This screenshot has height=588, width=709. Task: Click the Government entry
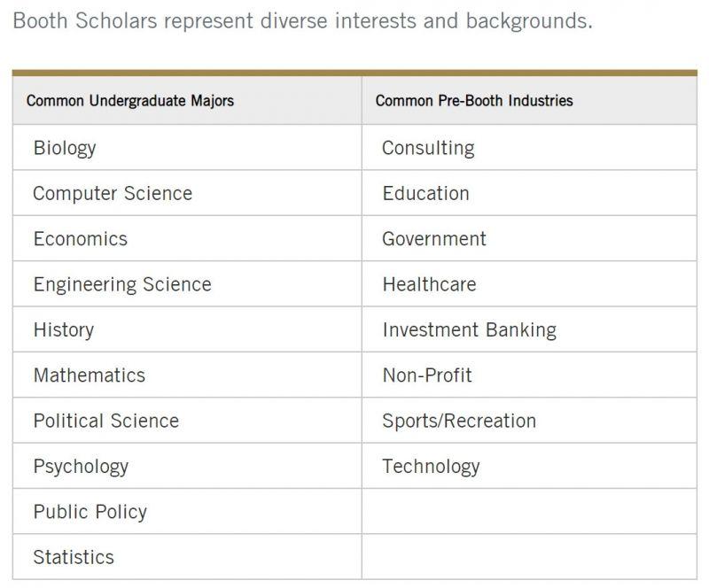(434, 239)
